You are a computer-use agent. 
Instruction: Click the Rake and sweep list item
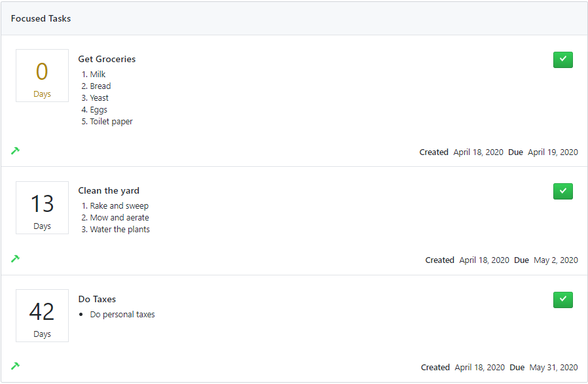pyautogui.click(x=119, y=205)
